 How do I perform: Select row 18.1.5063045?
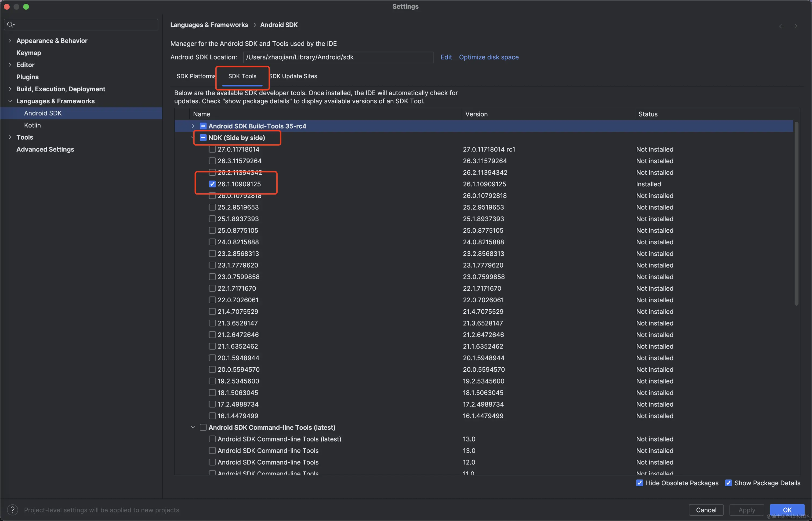484,393
